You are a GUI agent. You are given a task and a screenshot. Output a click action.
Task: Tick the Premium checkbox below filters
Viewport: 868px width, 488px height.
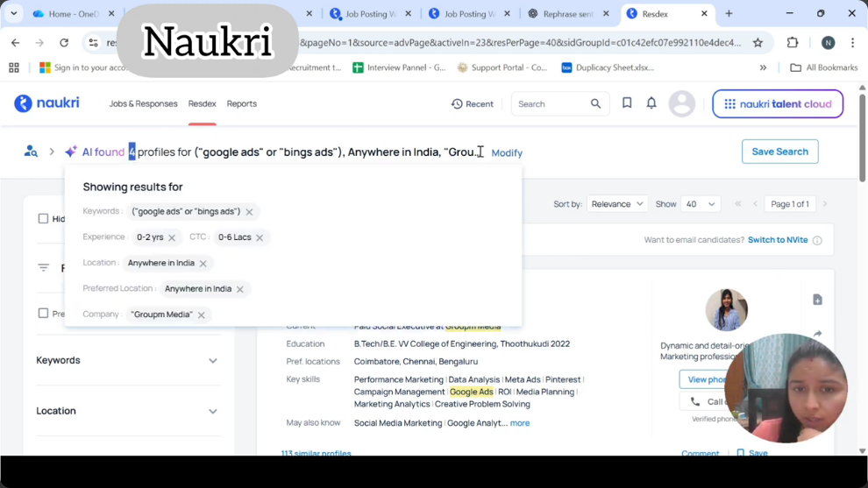pos(43,313)
